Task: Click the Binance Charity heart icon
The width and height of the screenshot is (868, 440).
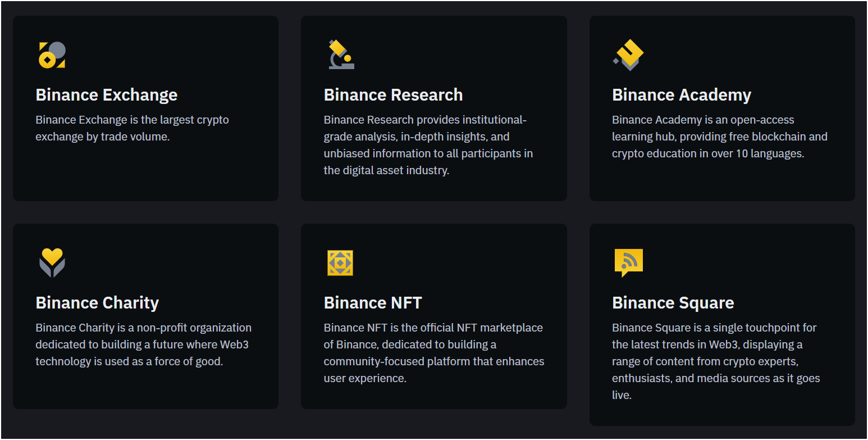Action: point(52,263)
